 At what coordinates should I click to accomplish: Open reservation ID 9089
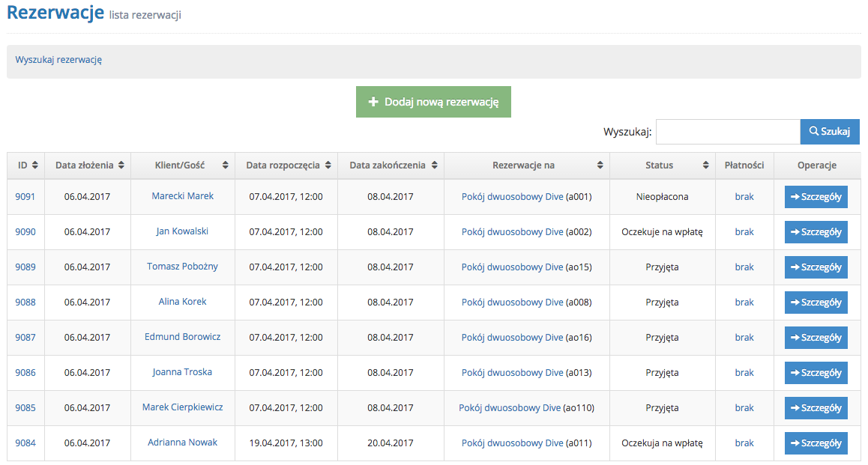pos(25,267)
